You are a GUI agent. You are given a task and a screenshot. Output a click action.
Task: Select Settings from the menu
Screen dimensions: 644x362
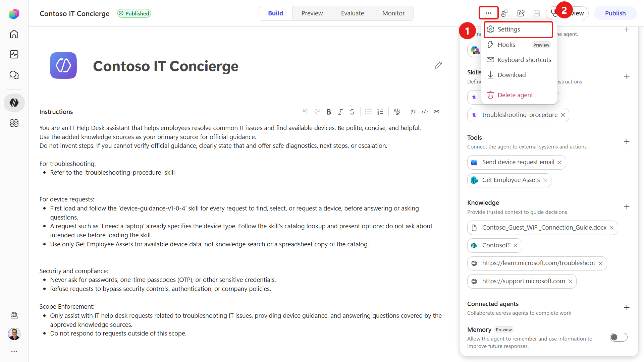pos(519,29)
